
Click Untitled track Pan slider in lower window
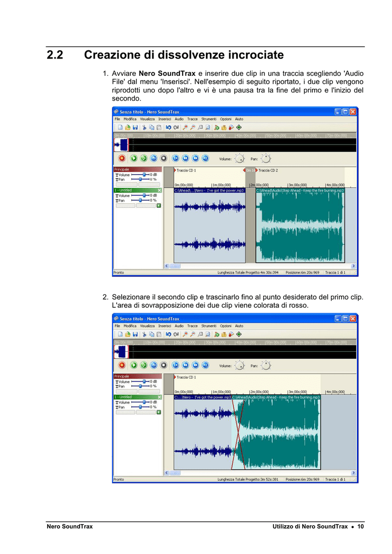(x=140, y=407)
